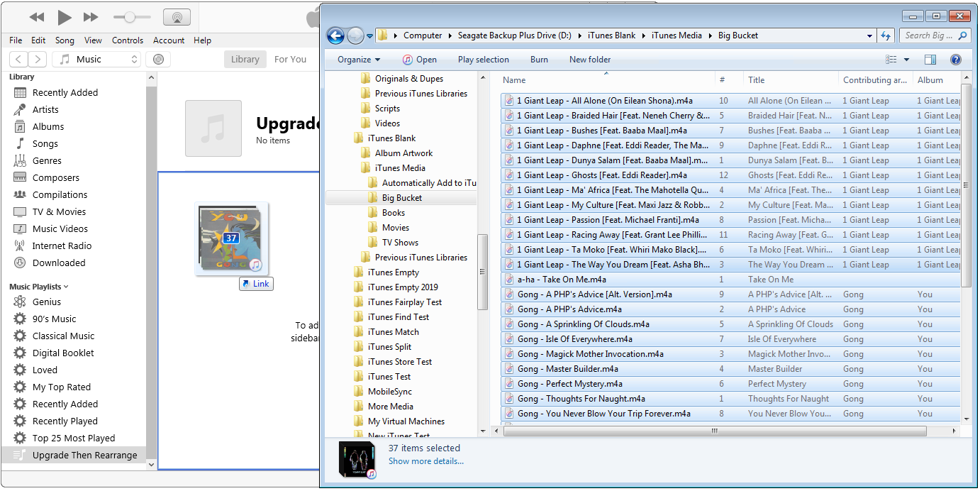The height and width of the screenshot is (491, 980).
Task: Click the Explorer help icon
Action: tap(955, 60)
